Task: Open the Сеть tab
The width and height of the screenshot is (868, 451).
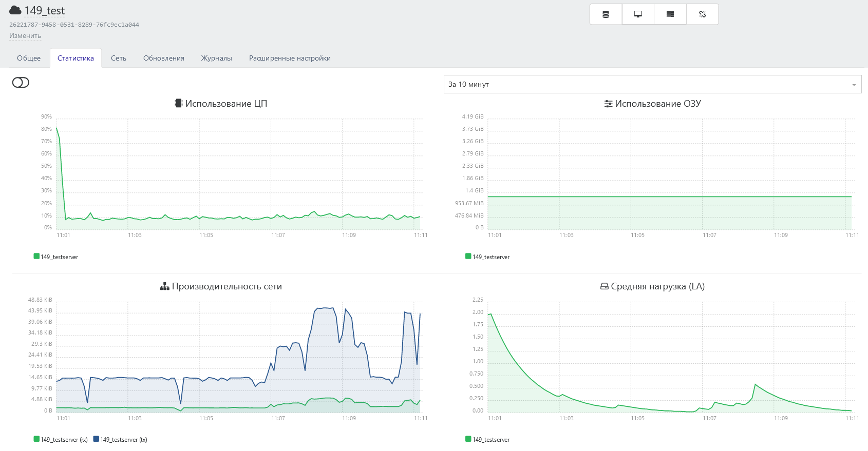Action: pos(119,58)
